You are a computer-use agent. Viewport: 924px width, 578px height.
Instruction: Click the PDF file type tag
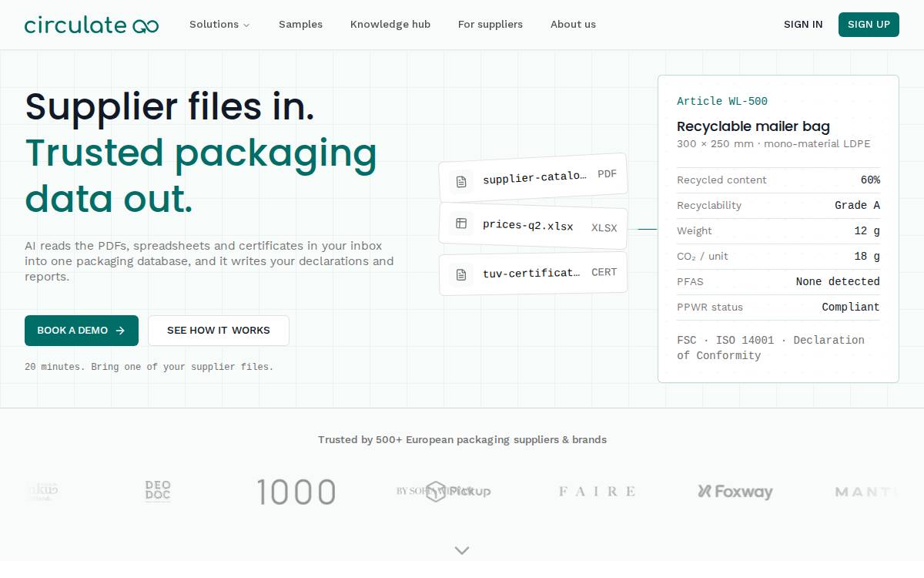607,174
